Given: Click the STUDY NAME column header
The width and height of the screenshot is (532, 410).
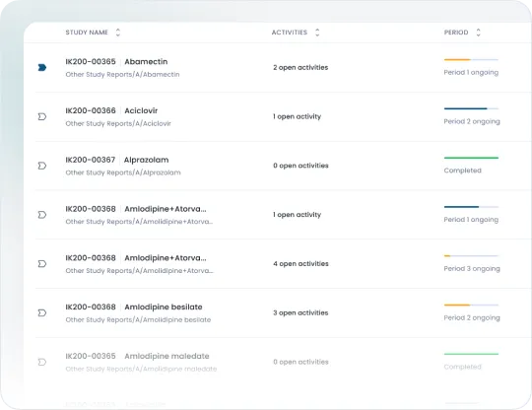Looking at the screenshot, I should tap(87, 33).
